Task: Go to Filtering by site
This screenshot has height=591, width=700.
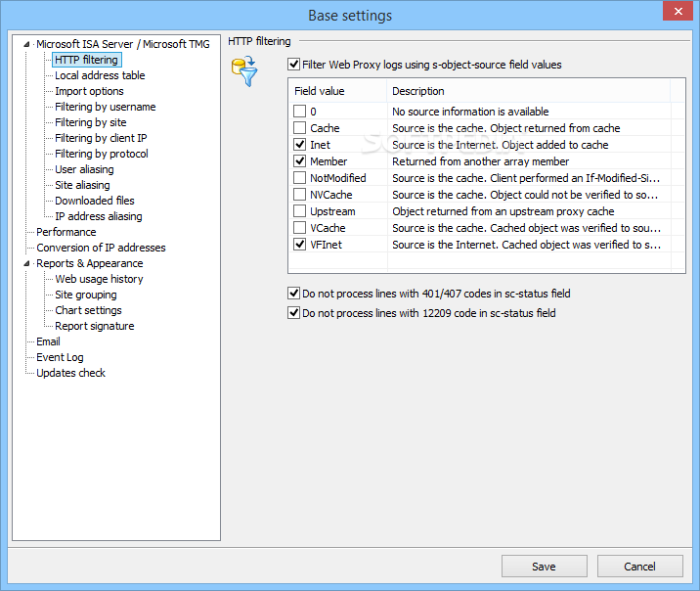Action: pyautogui.click(x=91, y=122)
